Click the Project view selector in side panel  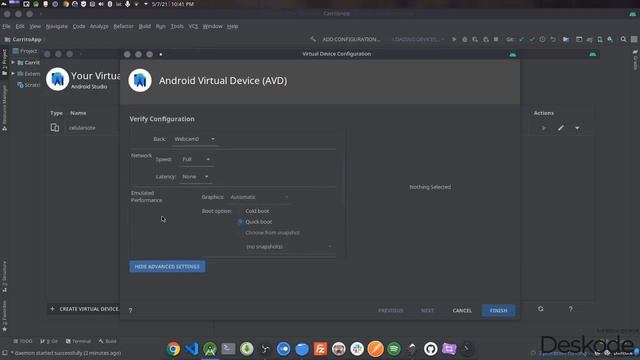[x=25, y=51]
